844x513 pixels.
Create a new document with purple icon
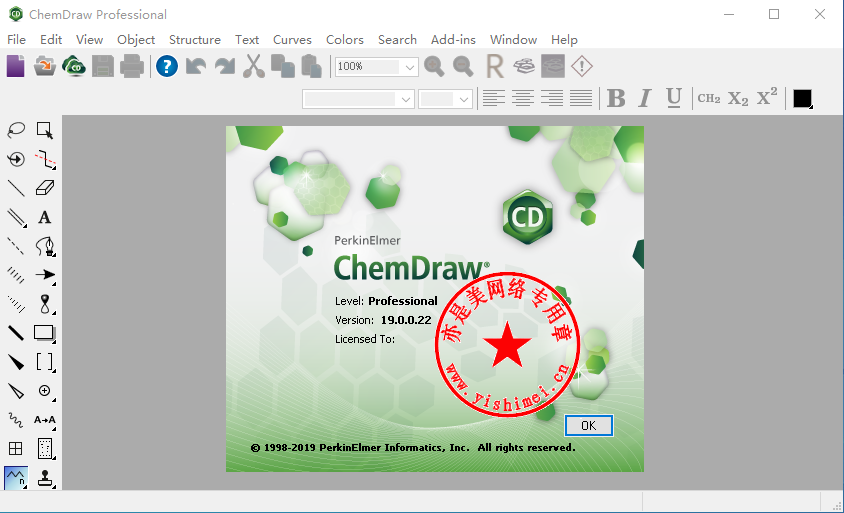16,66
